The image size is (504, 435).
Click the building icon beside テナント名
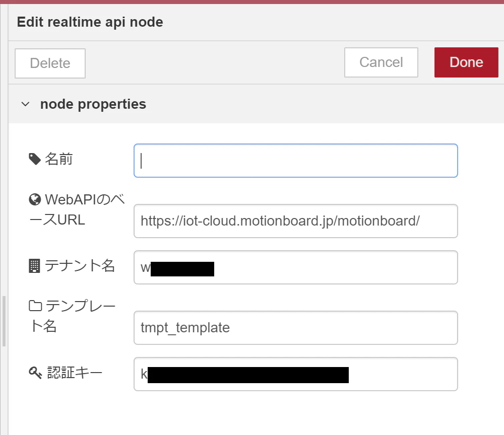tap(34, 266)
